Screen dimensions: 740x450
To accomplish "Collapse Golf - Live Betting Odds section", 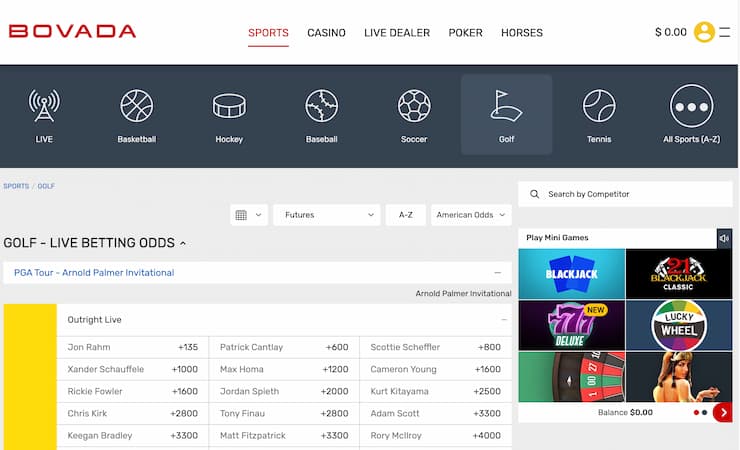I will [183, 243].
